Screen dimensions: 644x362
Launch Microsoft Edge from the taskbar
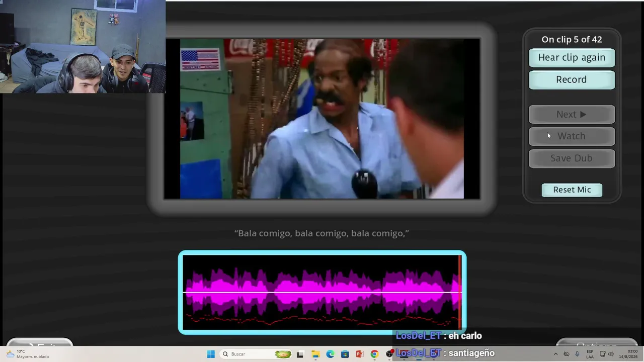[x=330, y=354]
